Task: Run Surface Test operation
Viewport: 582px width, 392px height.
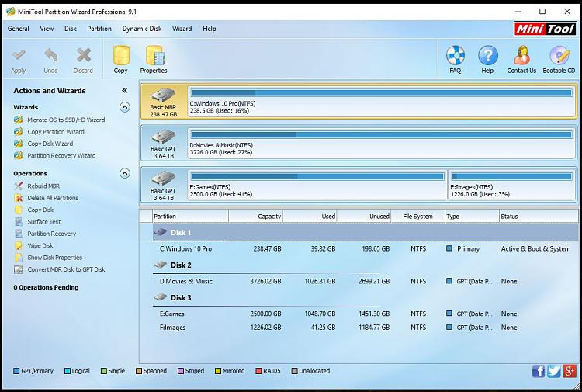Action: click(x=43, y=221)
